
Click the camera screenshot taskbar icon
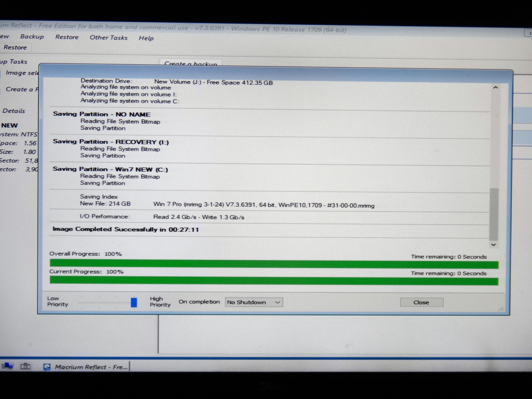click(25, 366)
